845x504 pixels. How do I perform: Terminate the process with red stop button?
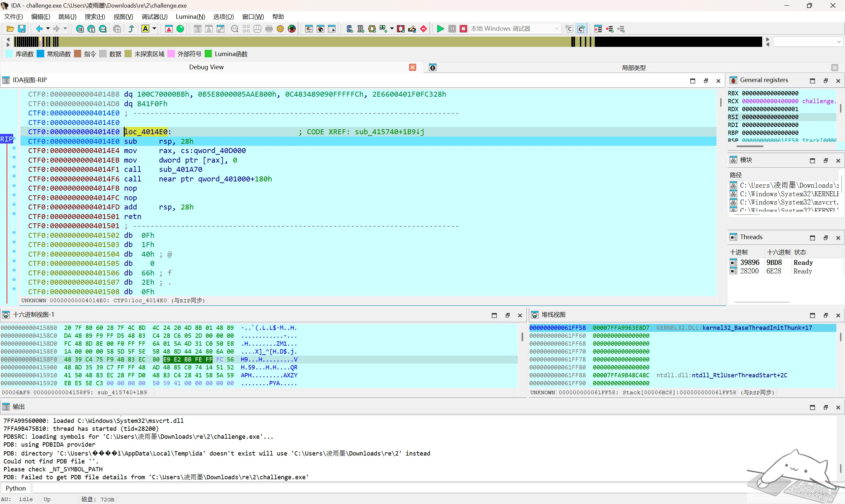(x=463, y=29)
